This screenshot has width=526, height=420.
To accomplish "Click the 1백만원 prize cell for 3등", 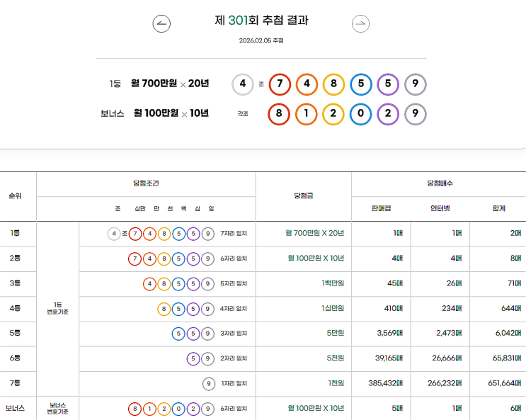I will tap(333, 283).
